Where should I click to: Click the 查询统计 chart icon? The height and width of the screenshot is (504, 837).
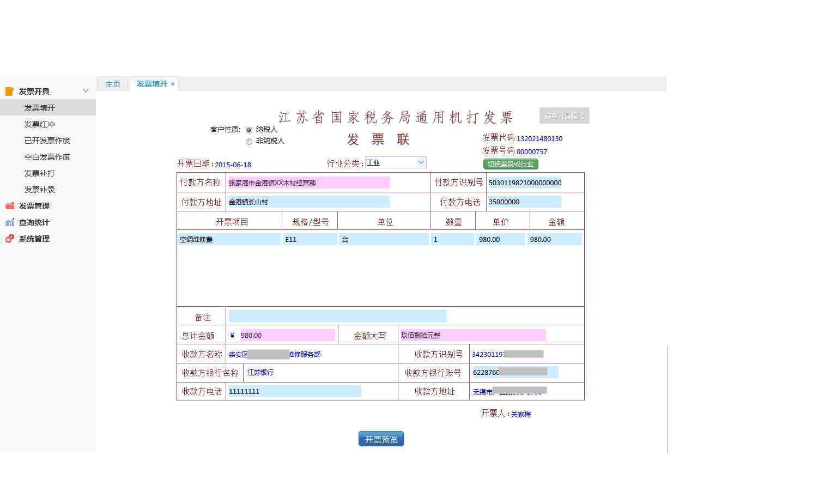tap(9, 222)
